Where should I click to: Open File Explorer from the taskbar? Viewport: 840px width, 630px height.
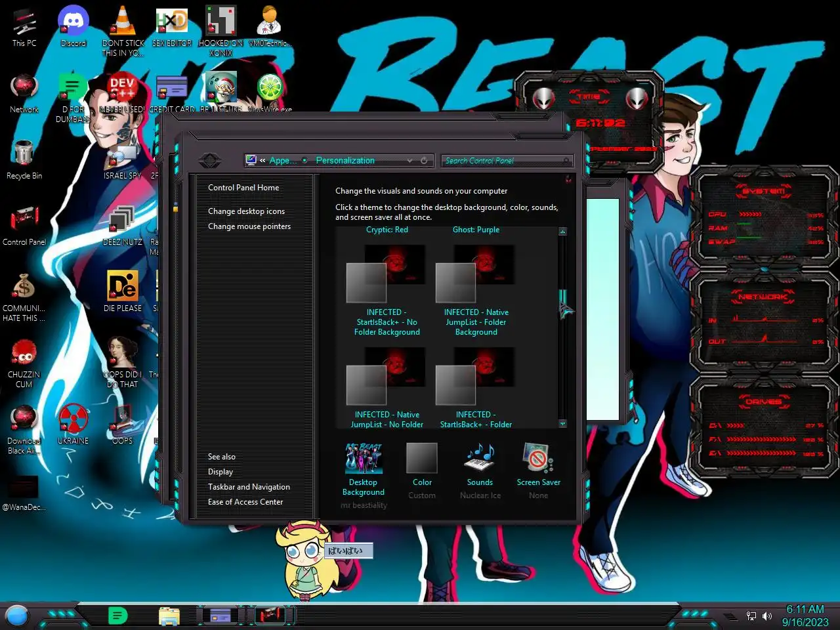169,616
